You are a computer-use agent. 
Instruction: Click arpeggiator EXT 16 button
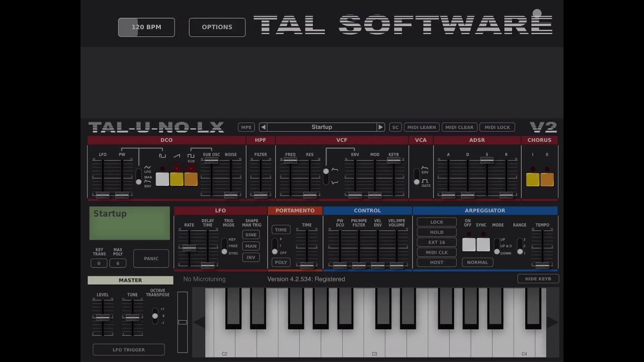[437, 242]
